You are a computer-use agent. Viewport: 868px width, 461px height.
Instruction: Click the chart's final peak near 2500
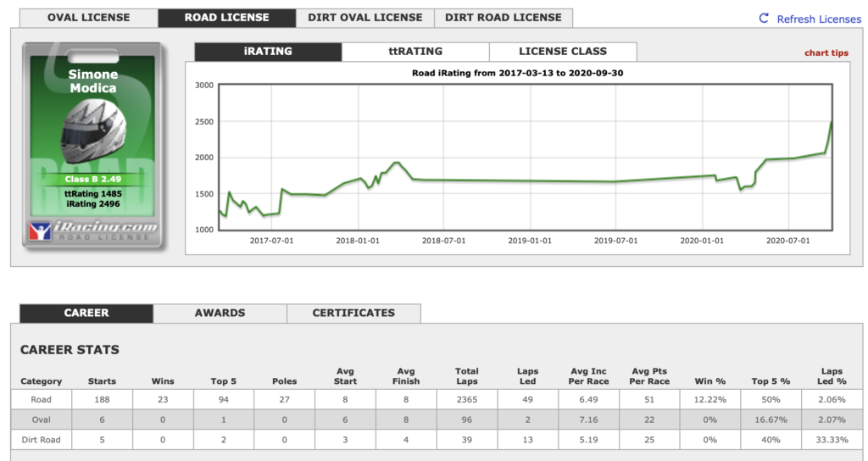831,122
